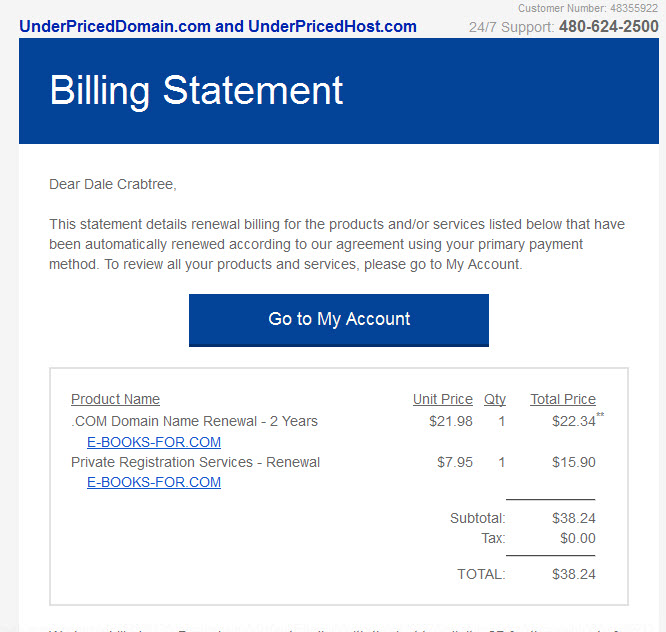Click the Subtotal label
Image resolution: width=666 pixels, height=632 pixels.
(478, 518)
